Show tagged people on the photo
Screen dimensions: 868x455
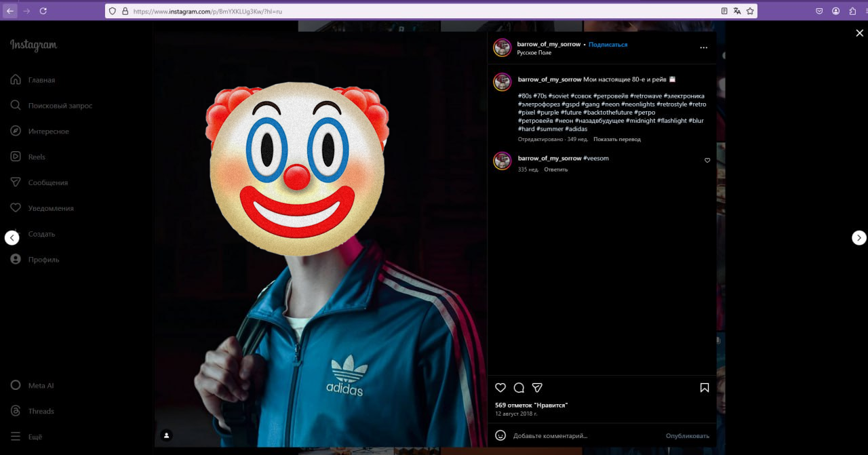tap(166, 435)
